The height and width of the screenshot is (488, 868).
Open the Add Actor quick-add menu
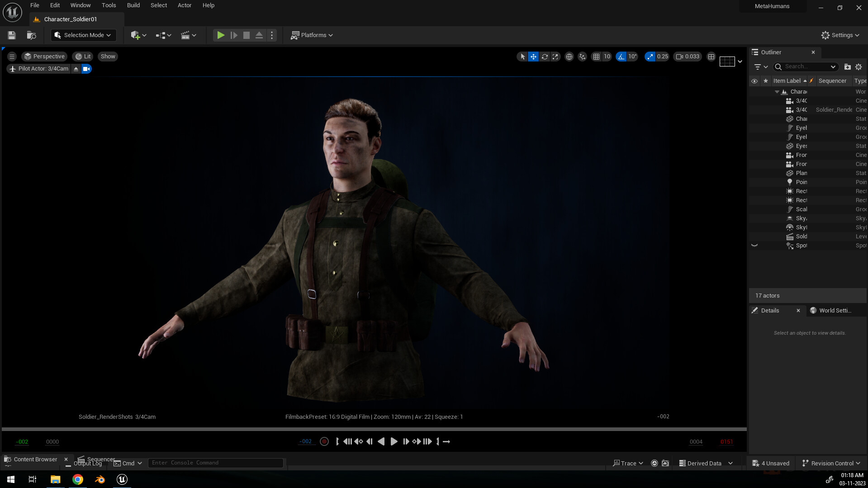tap(136, 35)
